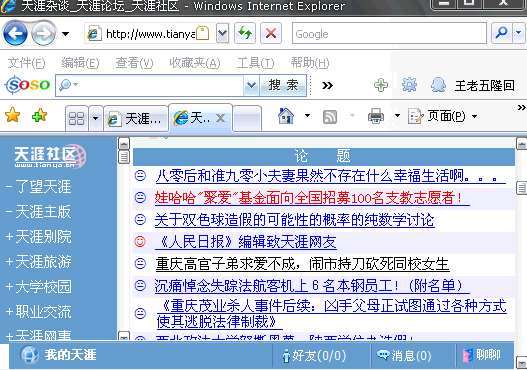Open the 好友(0/0) friends list

[315, 356]
